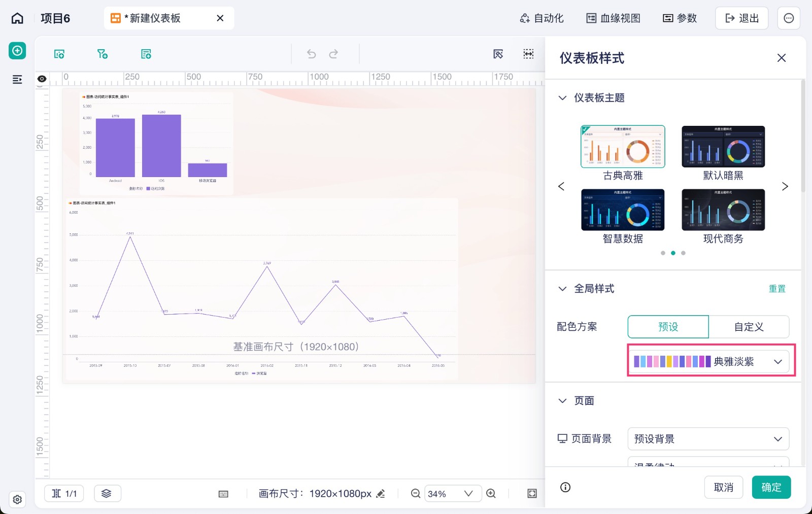Click the 确定 button

(x=771, y=487)
